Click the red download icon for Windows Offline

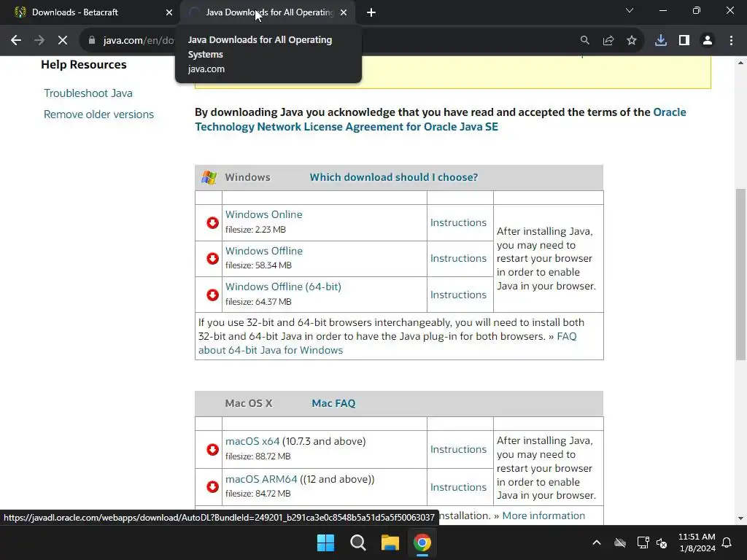pos(212,258)
